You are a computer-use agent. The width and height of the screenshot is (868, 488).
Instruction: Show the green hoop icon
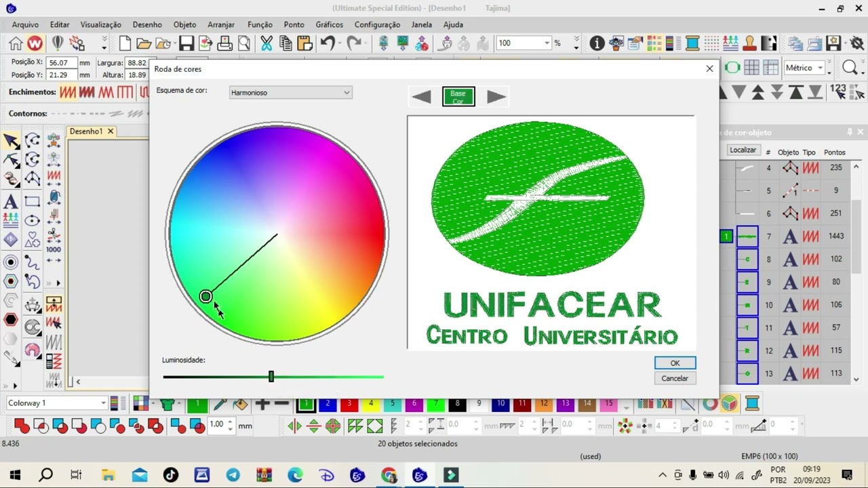pyautogui.click(x=732, y=68)
